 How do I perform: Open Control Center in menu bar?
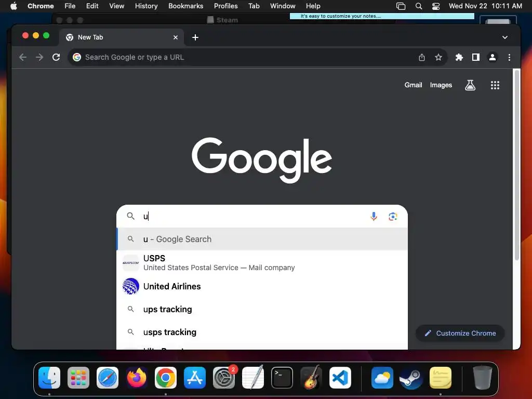pos(436,6)
